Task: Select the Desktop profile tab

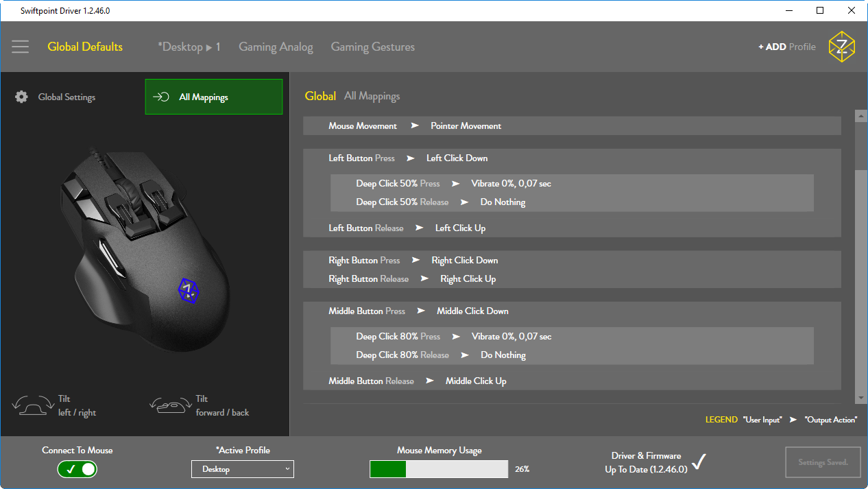Action: [189, 47]
